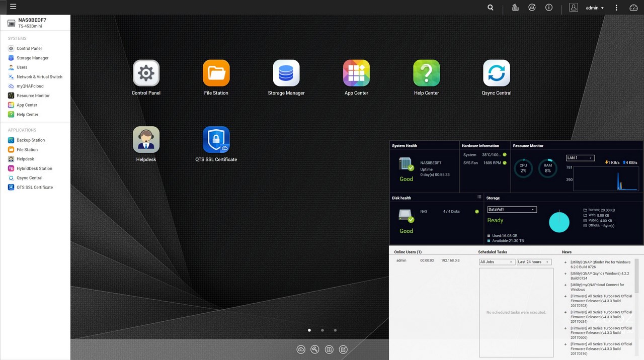The image size is (644, 360).
Task: Open the DataVol1 volume dropdown
Action: [512, 209]
